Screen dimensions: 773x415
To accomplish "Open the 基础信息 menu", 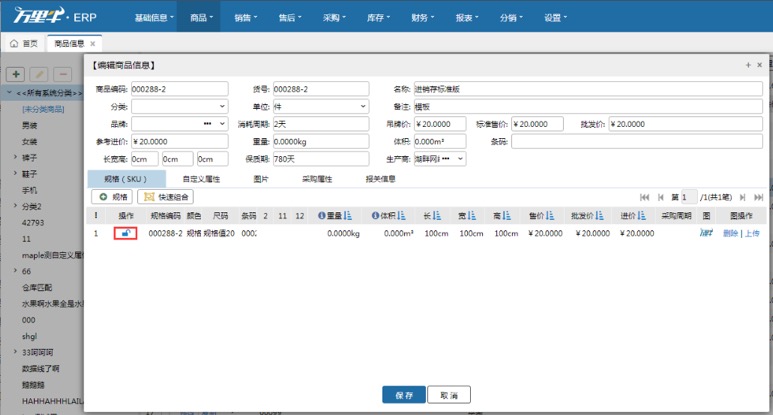I will [x=154, y=17].
